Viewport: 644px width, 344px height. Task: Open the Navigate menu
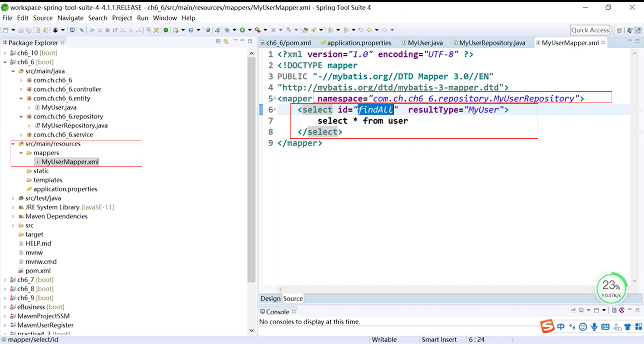(x=70, y=18)
